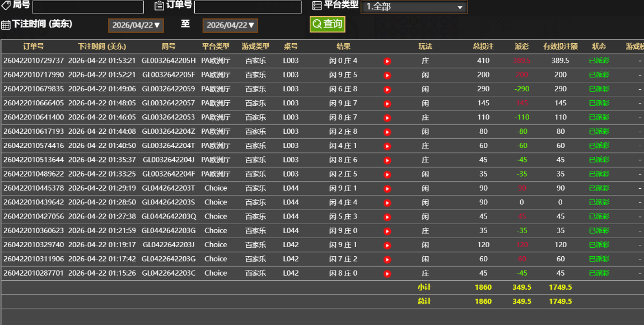
Task: Play video for order 260422010360623
Action: (x=387, y=231)
